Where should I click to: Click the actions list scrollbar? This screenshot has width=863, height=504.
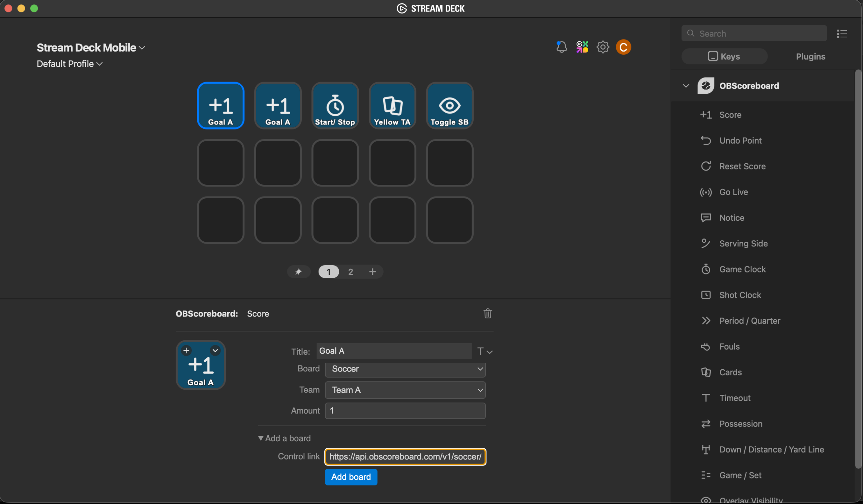pos(858,269)
